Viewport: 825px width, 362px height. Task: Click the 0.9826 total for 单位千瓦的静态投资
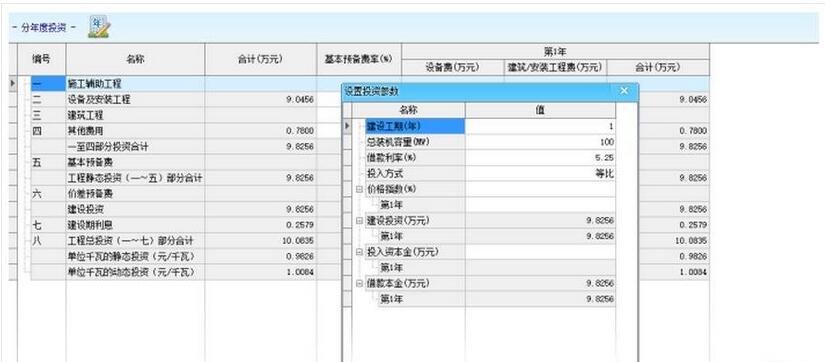260,257
